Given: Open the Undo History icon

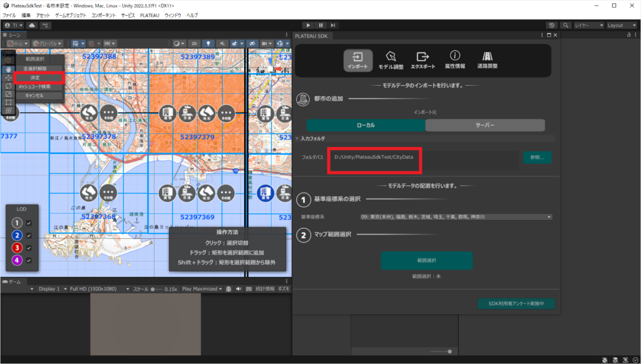Looking at the screenshot, I should (x=551, y=25).
